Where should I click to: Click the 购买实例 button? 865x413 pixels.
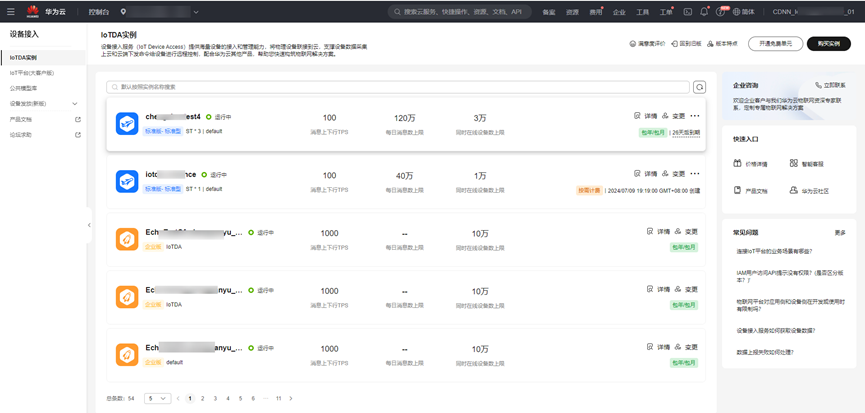(829, 44)
